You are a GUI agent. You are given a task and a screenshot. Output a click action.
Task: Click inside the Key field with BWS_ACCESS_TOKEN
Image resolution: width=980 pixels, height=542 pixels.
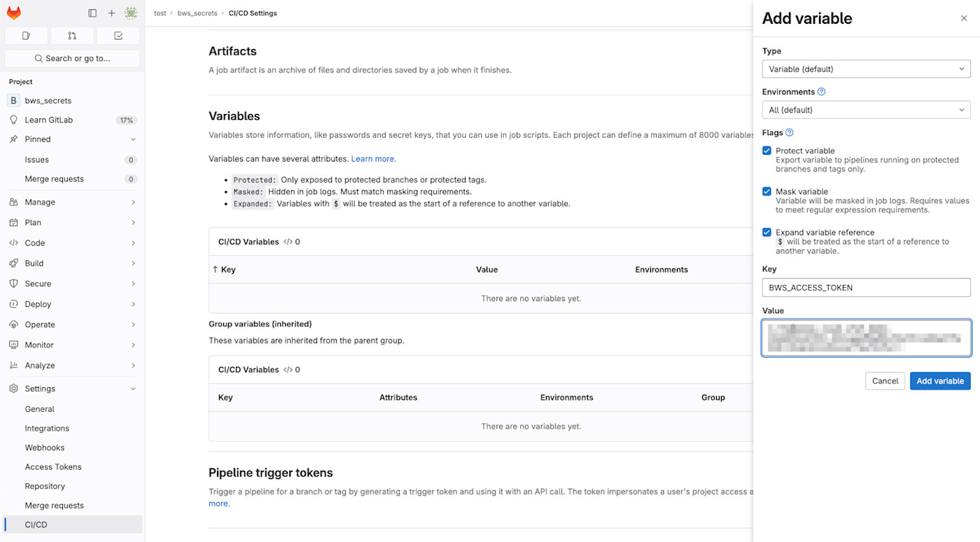click(x=866, y=287)
